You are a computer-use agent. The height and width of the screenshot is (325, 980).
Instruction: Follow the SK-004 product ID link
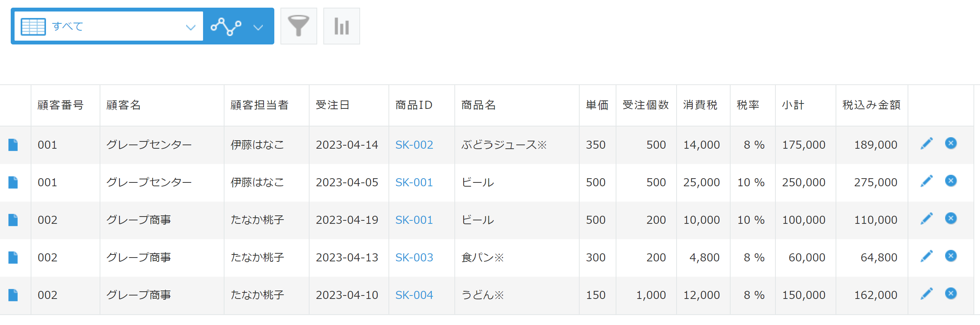tap(414, 295)
